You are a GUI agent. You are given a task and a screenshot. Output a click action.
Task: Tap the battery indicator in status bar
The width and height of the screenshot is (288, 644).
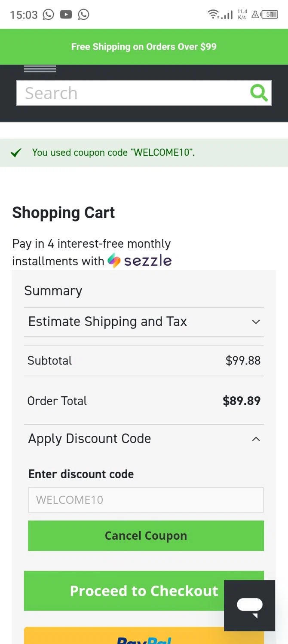click(x=270, y=15)
